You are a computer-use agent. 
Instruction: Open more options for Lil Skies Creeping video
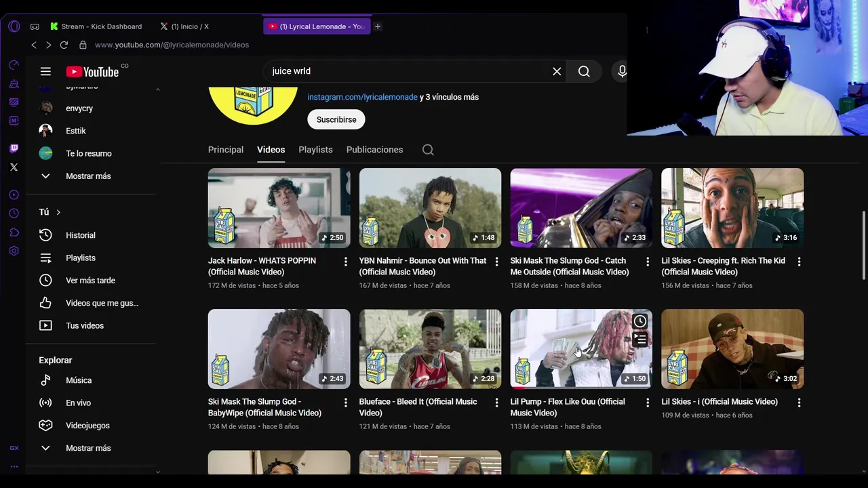click(799, 262)
